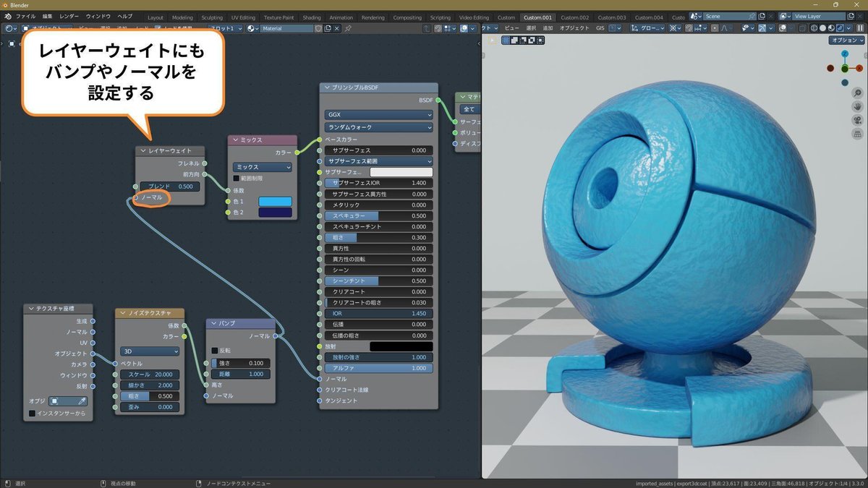Switch perspective/orthographic grid icon in viewport
The height and width of the screenshot is (488, 868).
pos(856,134)
